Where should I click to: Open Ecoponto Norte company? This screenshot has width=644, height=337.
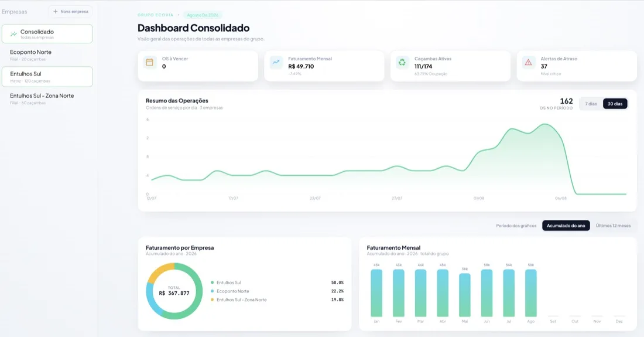pos(47,55)
